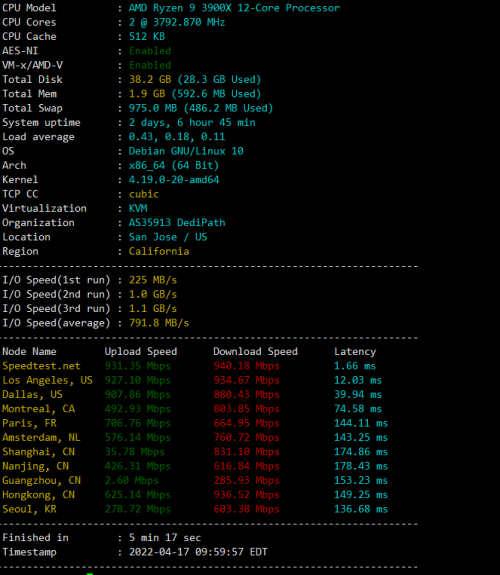Click the Finished in 5 min 17 sec
This screenshot has width=500, height=575.
coord(165,538)
